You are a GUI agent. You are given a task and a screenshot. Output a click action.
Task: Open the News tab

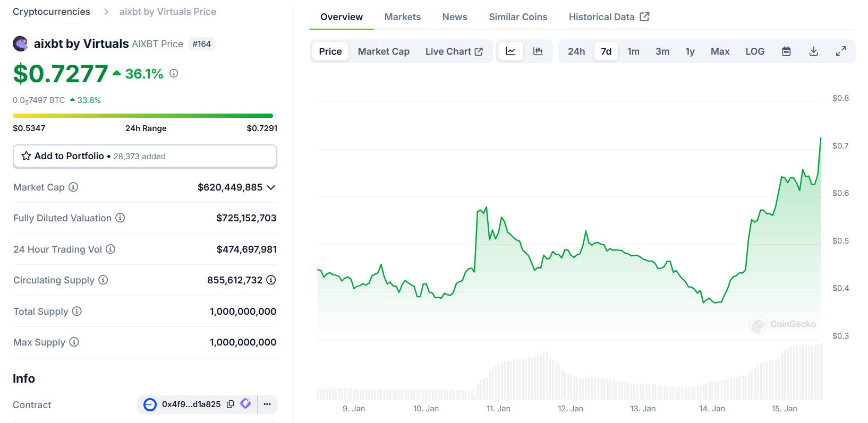455,17
